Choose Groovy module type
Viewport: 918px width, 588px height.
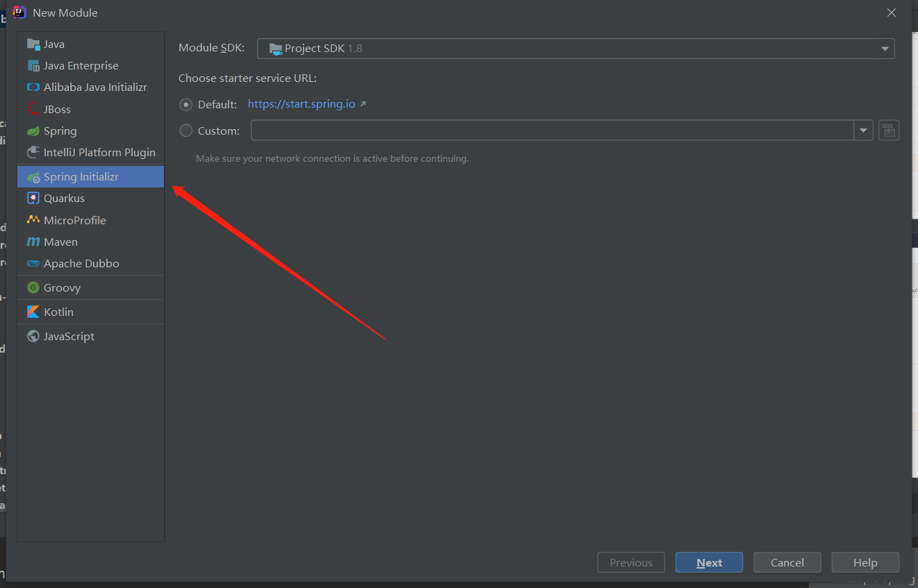coord(91,287)
